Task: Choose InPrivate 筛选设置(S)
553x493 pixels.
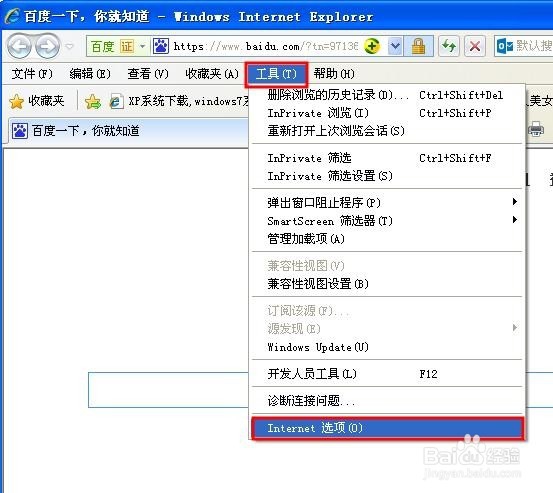Action: [x=387, y=176]
